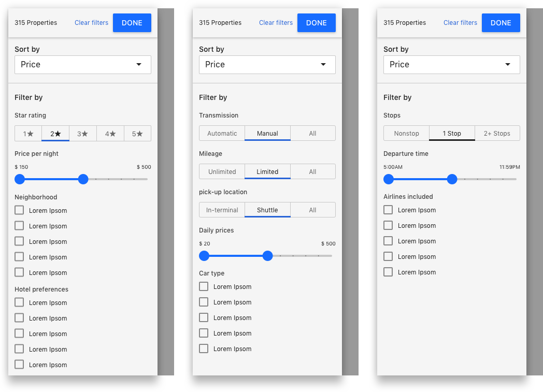543x392 pixels.
Task: Switch Stops filter to Nonstop
Action: click(406, 134)
